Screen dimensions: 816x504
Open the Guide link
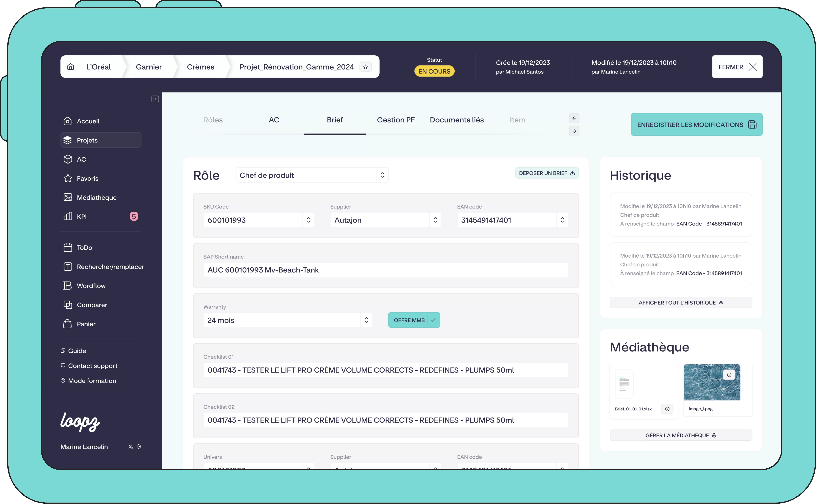pyautogui.click(x=73, y=351)
